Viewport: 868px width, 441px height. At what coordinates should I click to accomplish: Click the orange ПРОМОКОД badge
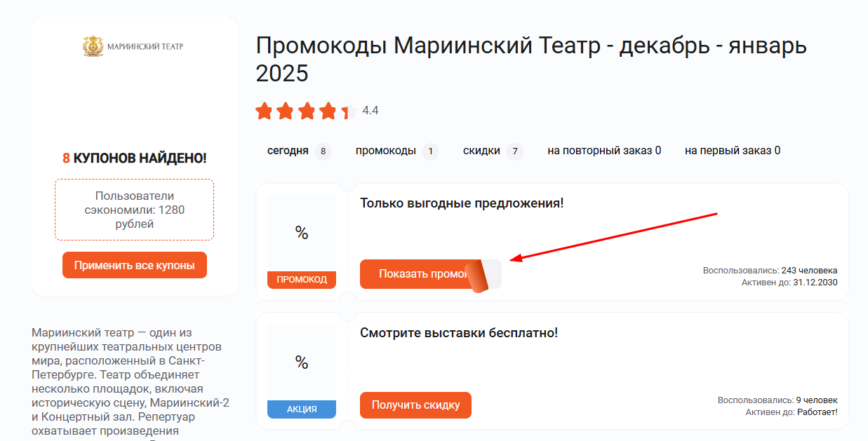coord(302,279)
